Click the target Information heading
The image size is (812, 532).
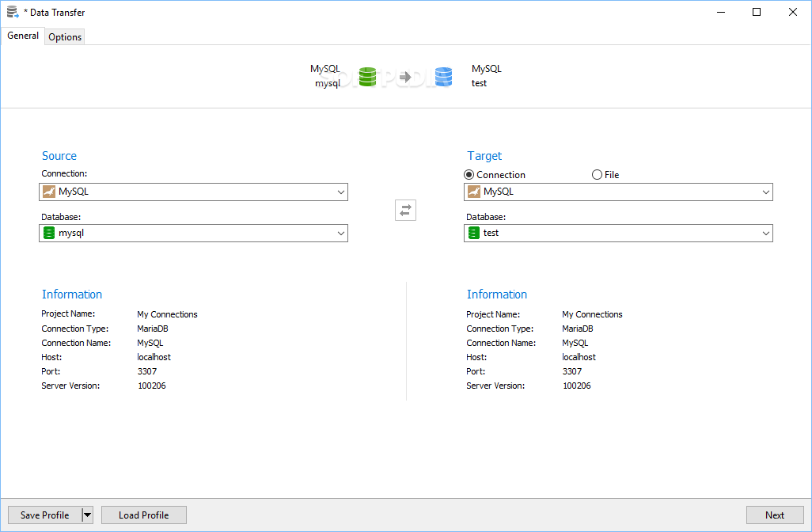tap(497, 294)
